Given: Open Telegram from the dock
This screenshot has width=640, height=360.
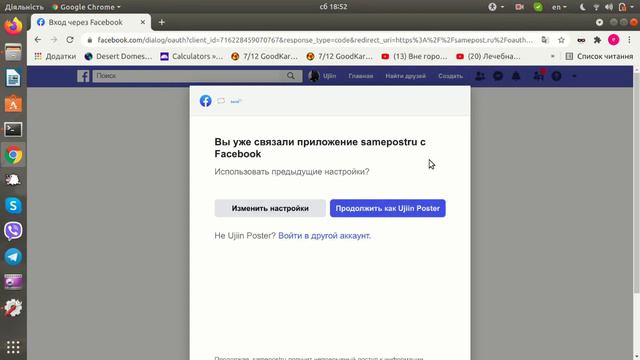Looking at the screenshot, I should pyautogui.click(x=13, y=257).
